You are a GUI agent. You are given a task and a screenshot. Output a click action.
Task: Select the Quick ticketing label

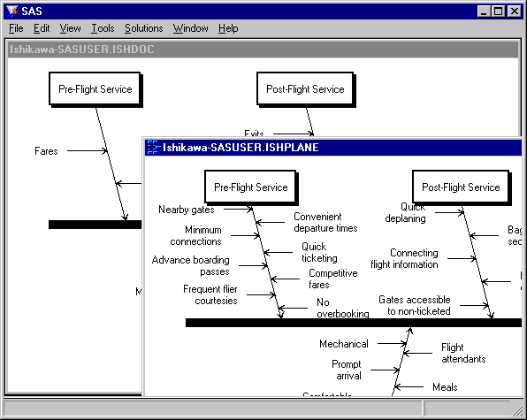319,252
